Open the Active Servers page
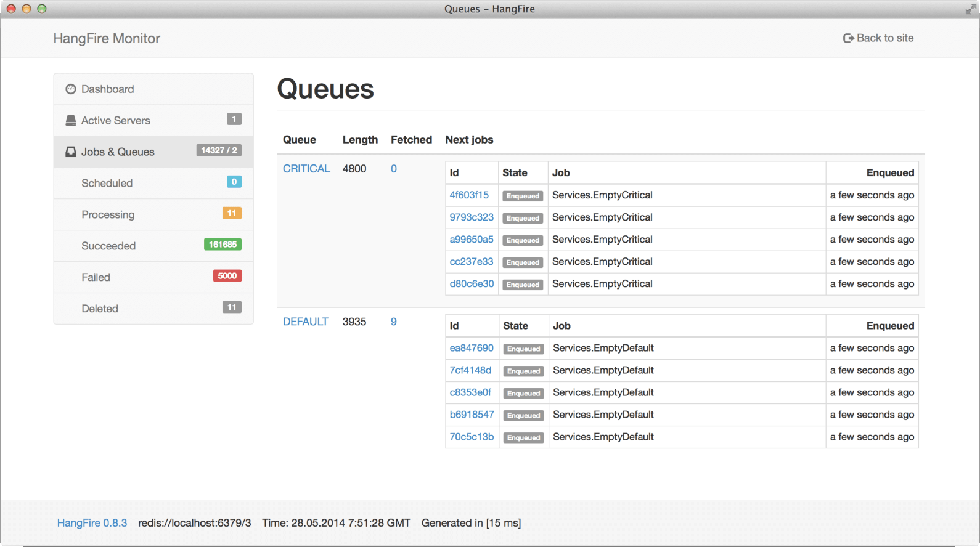The height and width of the screenshot is (547, 980). tap(153, 121)
